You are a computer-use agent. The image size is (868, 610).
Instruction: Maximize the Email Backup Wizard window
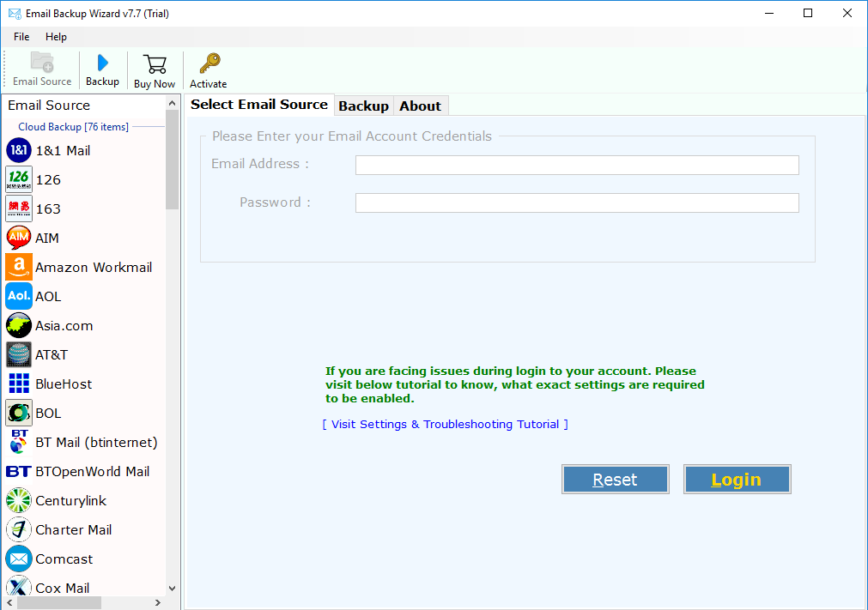[808, 13]
